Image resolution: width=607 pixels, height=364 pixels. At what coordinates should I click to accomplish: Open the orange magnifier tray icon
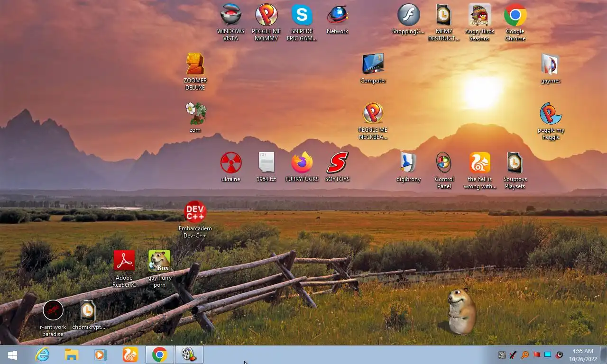(x=525, y=355)
